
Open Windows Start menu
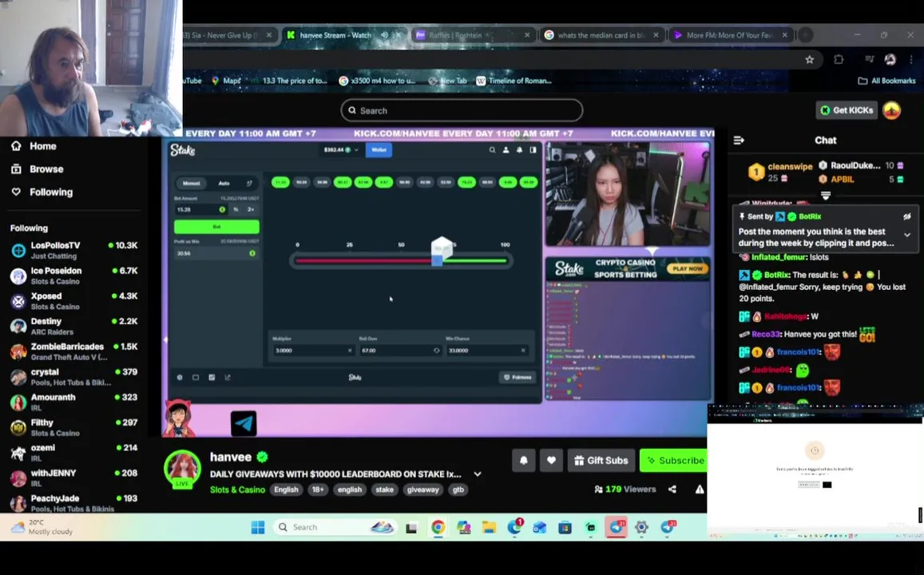tap(258, 527)
